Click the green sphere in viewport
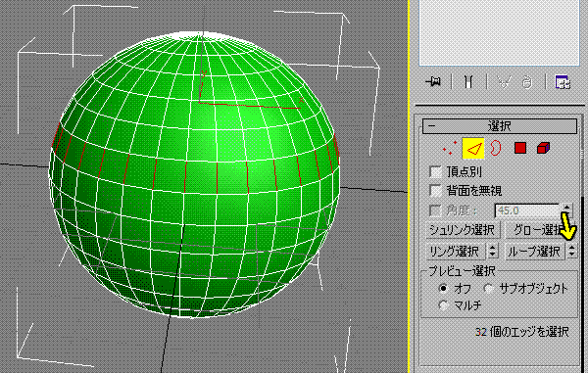Viewport: 588px width, 373px height. coord(194,175)
